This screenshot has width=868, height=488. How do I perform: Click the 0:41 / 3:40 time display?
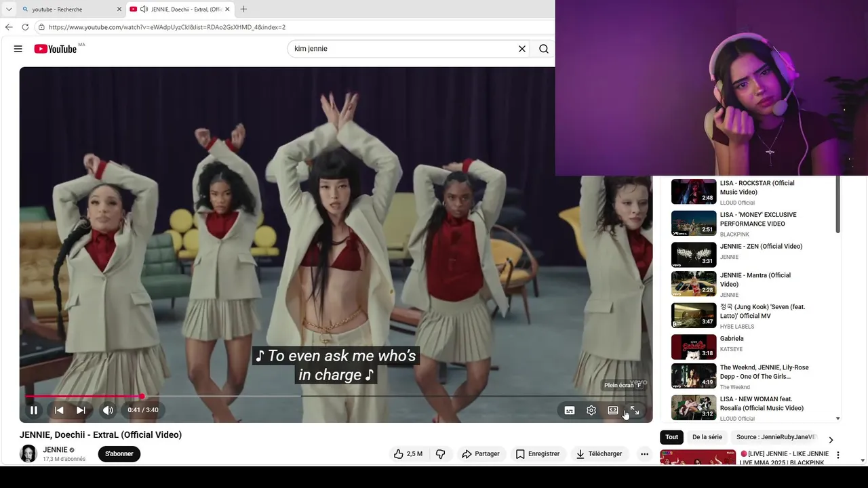tap(143, 410)
